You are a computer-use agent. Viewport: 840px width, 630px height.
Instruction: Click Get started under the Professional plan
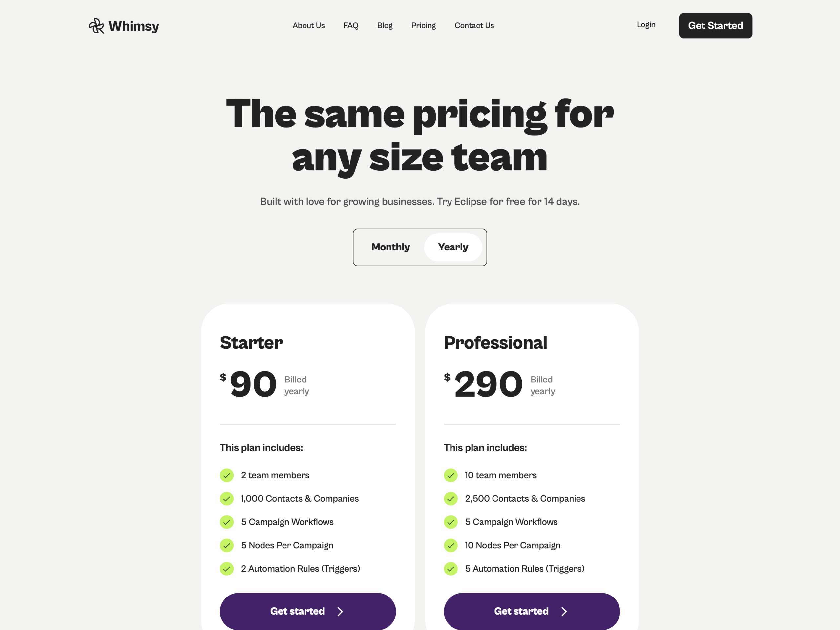pyautogui.click(x=531, y=611)
